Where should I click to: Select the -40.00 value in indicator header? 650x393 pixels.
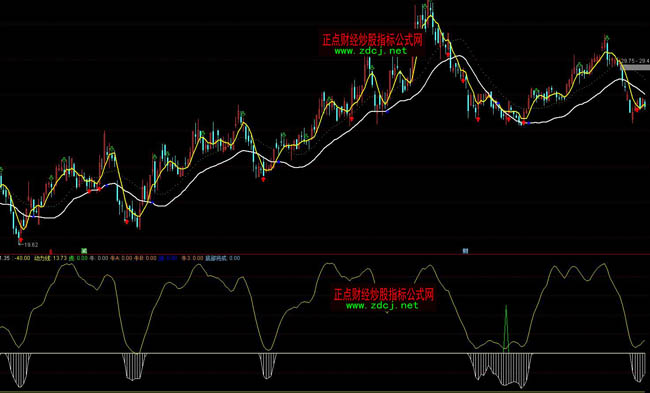click(x=22, y=258)
